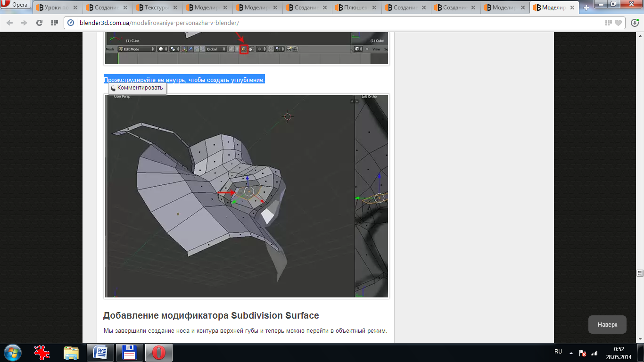This screenshot has height=362, width=644.
Task: Go forward to the next page
Action: [24, 23]
